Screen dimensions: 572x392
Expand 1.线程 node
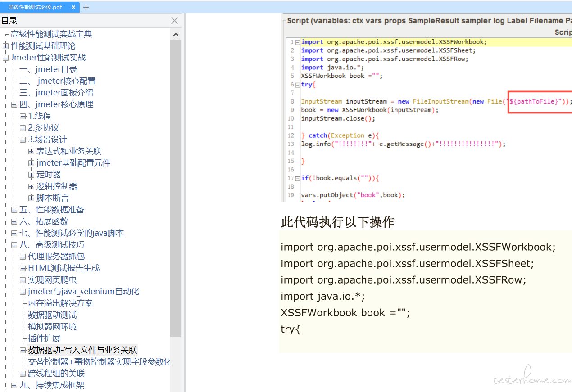click(23, 116)
